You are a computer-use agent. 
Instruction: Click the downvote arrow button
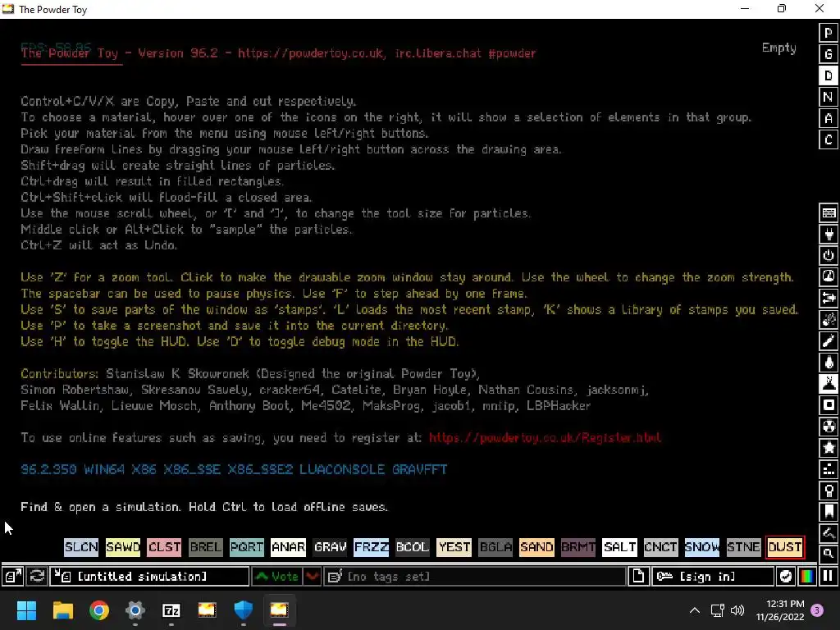(x=313, y=577)
